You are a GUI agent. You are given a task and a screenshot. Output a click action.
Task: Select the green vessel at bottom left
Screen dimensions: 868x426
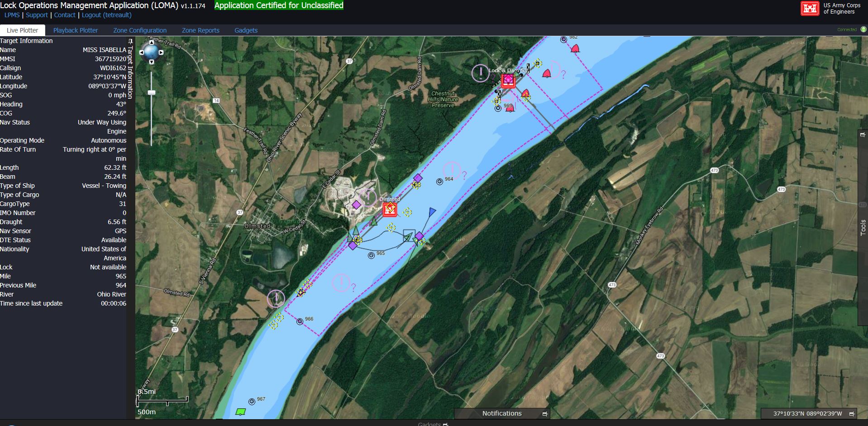[241, 412]
